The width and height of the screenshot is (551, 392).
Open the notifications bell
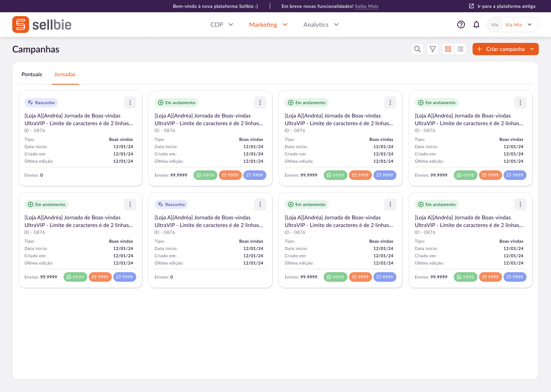click(x=476, y=24)
